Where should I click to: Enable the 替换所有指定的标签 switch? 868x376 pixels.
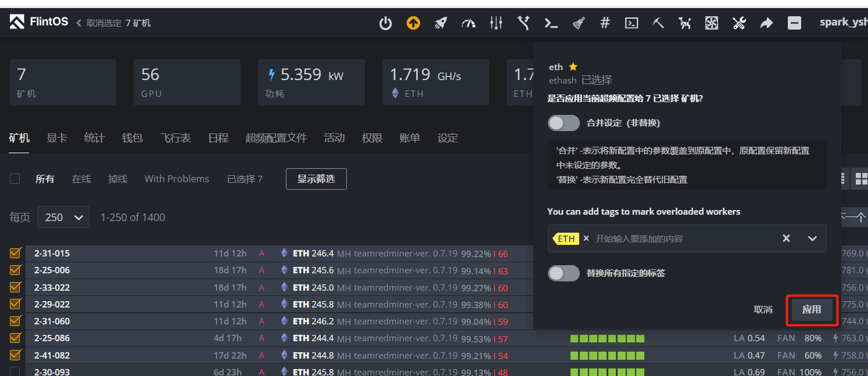(x=563, y=273)
